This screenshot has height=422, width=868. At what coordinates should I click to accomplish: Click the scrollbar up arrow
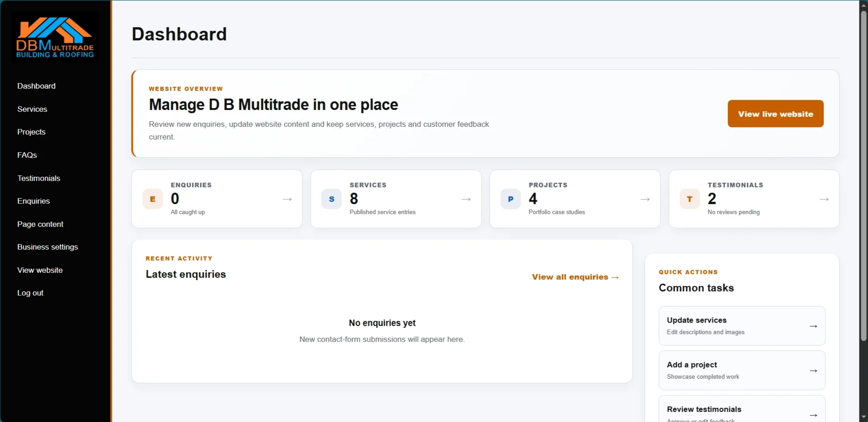pyautogui.click(x=863, y=5)
